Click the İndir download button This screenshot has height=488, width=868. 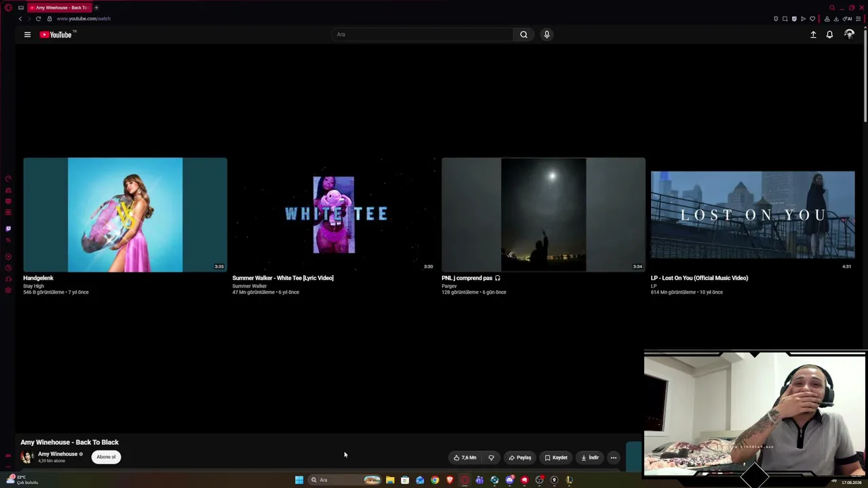(590, 457)
